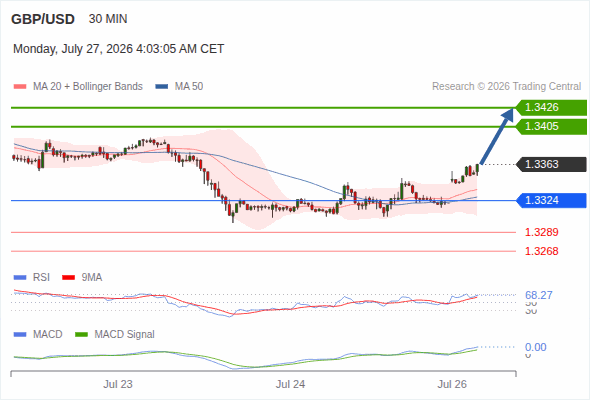This screenshot has width=590, height=400.
Task: Click the Jul 26 date axis label
Action: pyautogui.click(x=452, y=384)
